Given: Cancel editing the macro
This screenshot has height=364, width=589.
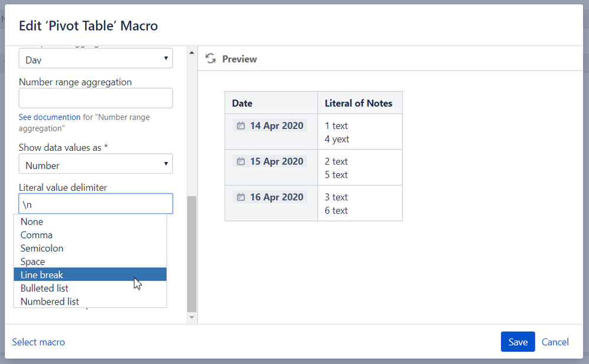Looking at the screenshot, I should pyautogui.click(x=555, y=342).
